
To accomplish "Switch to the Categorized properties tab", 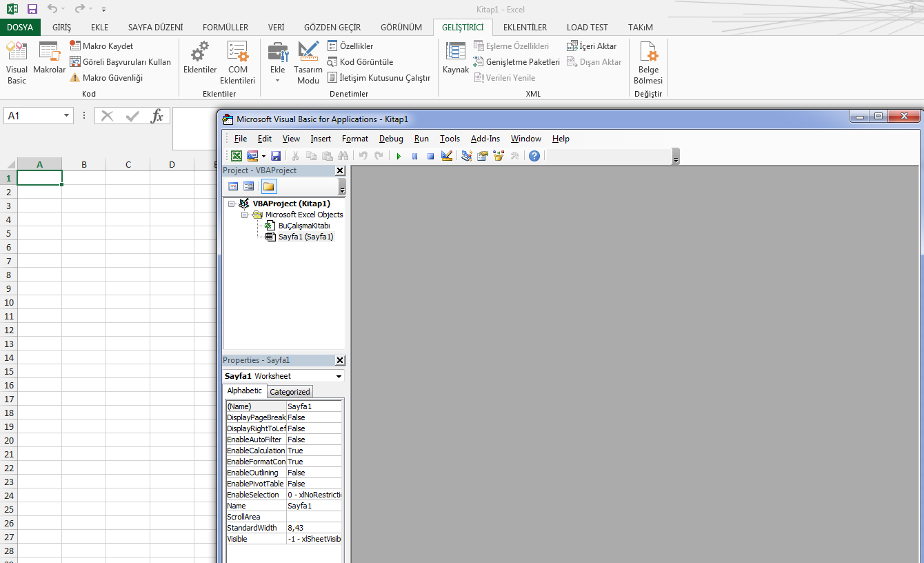I will click(x=290, y=392).
